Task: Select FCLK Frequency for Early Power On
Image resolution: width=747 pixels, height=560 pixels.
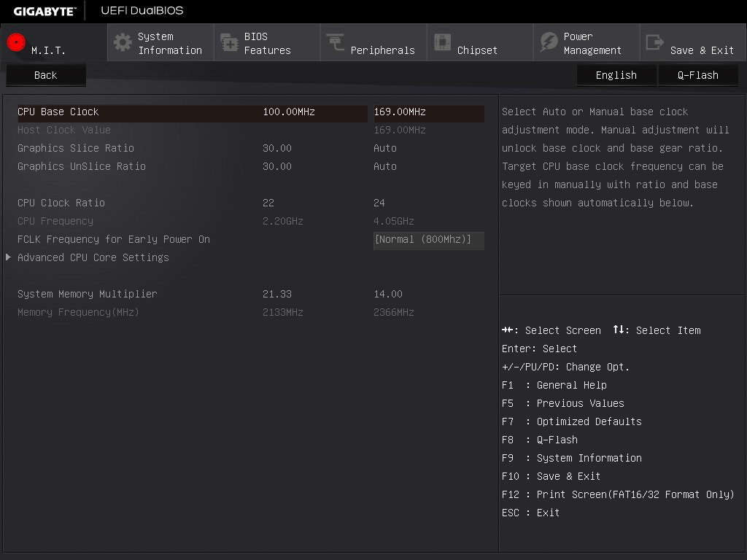Action: 113,239
